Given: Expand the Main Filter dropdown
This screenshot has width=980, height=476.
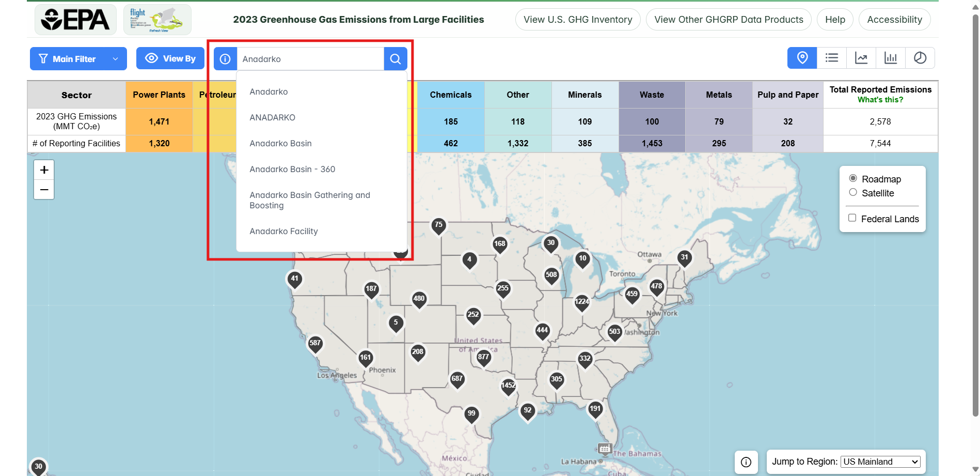Looking at the screenshot, I should point(78,58).
